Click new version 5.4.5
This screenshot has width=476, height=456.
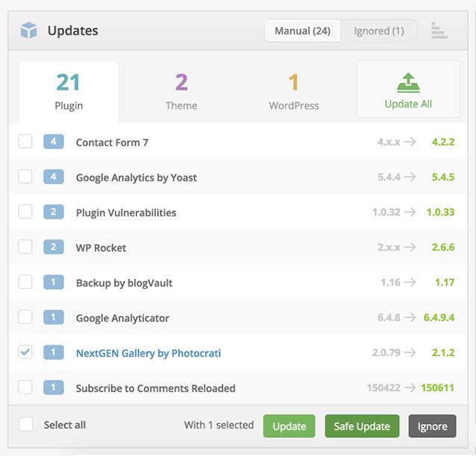coord(443,177)
